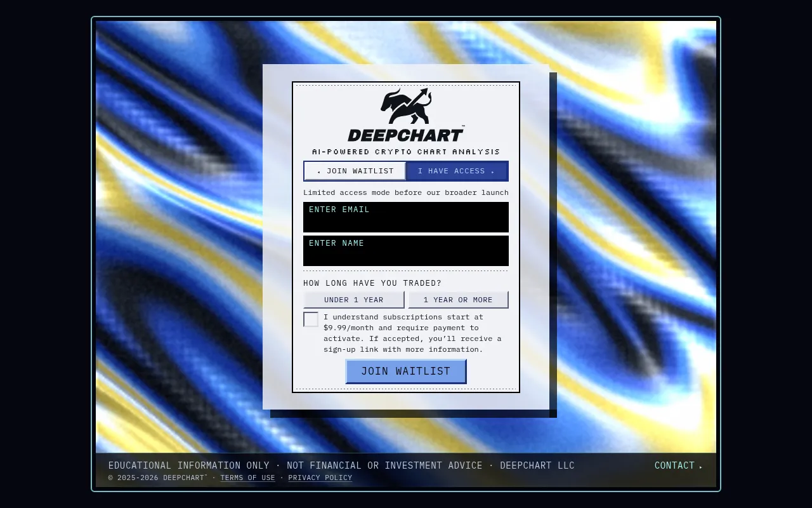Open the Privacy Policy link

(320, 478)
